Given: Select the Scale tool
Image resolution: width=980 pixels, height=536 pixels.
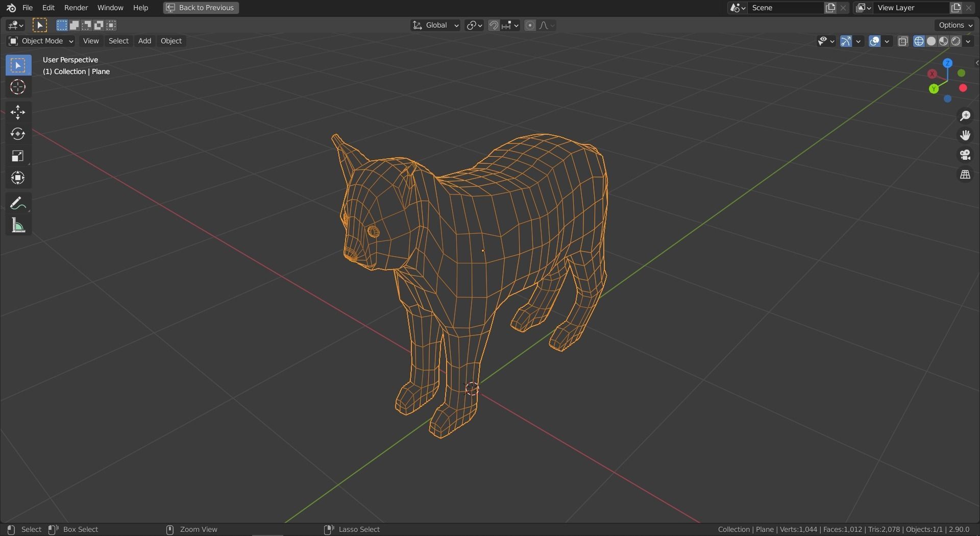Looking at the screenshot, I should click(x=18, y=156).
